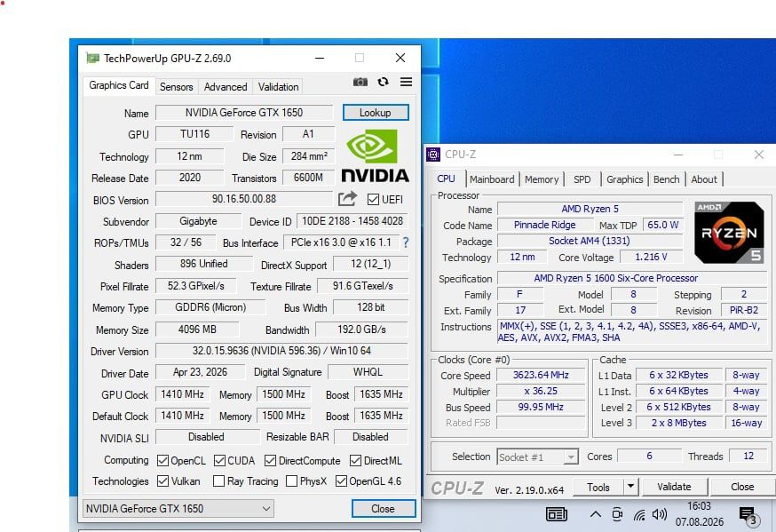Toggle the DirectML checkbox
Viewport: 776px width, 532px height.
(x=355, y=461)
